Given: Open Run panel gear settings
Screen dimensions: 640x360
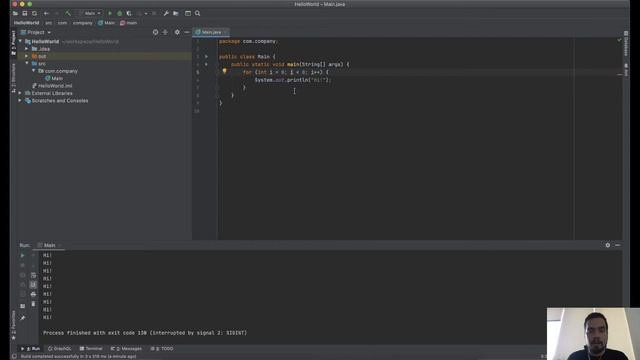Looking at the screenshot, I should click(608, 245).
